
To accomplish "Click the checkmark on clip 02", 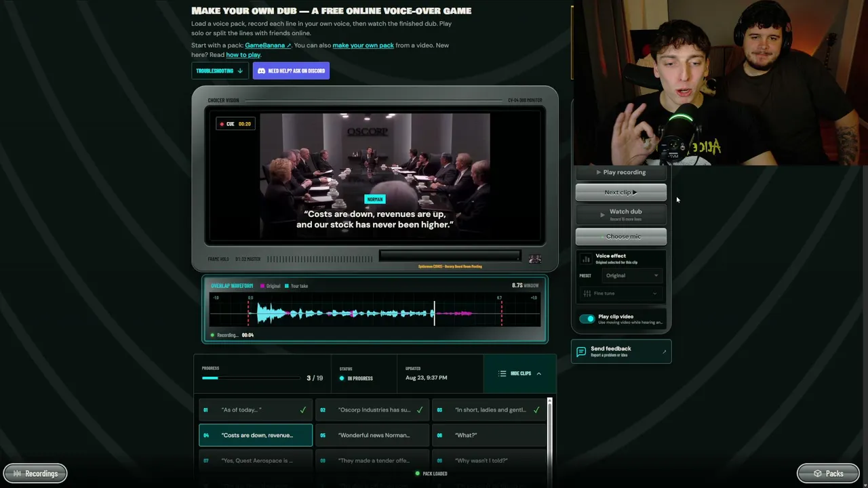I will tap(420, 409).
